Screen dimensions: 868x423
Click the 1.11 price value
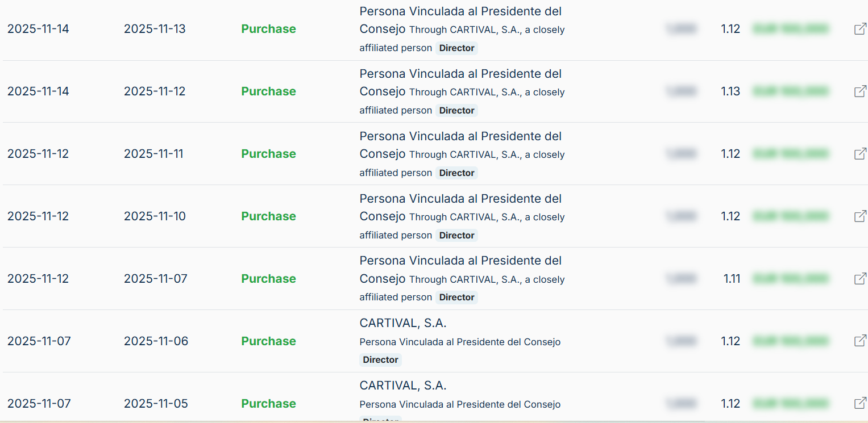pos(732,279)
